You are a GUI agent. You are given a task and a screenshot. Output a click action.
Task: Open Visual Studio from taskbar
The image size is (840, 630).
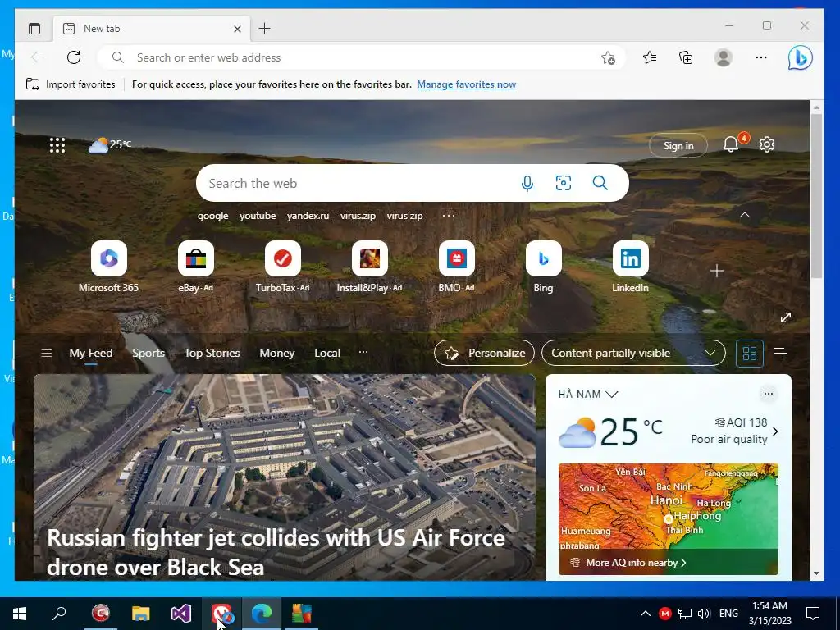pyautogui.click(x=181, y=614)
